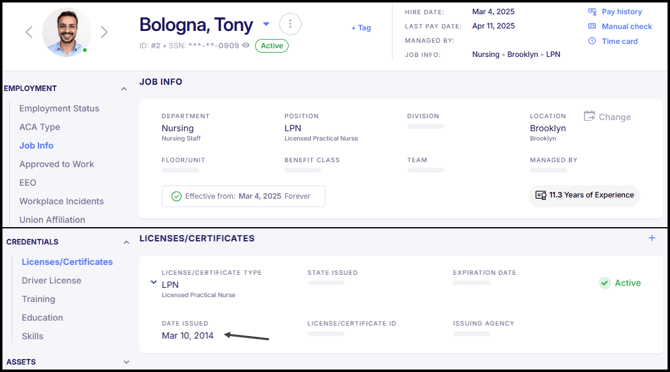Reveal SSN using the eye icon
The width and height of the screenshot is (670, 372).
(246, 45)
